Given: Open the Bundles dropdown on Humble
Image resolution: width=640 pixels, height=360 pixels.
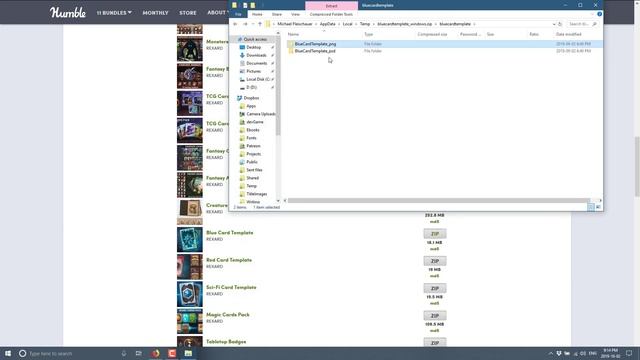Looking at the screenshot, I should coord(114,13).
